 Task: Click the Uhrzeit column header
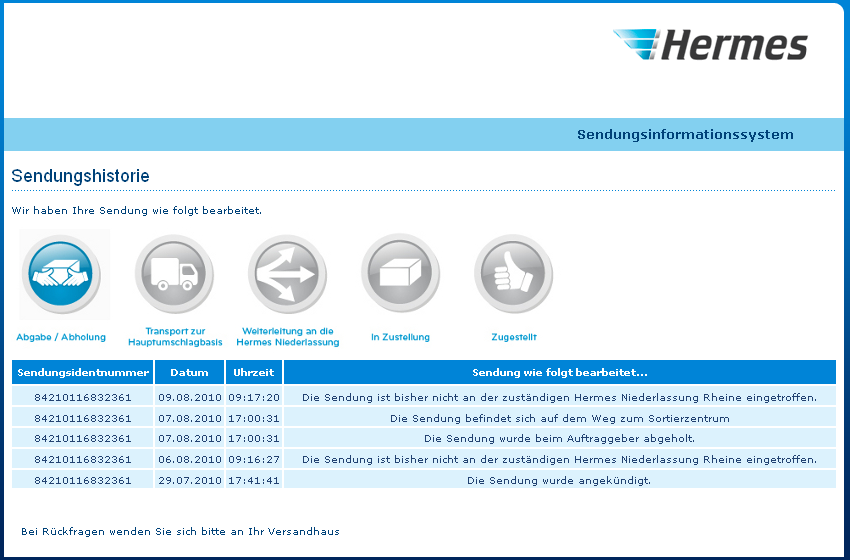pyautogui.click(x=254, y=373)
